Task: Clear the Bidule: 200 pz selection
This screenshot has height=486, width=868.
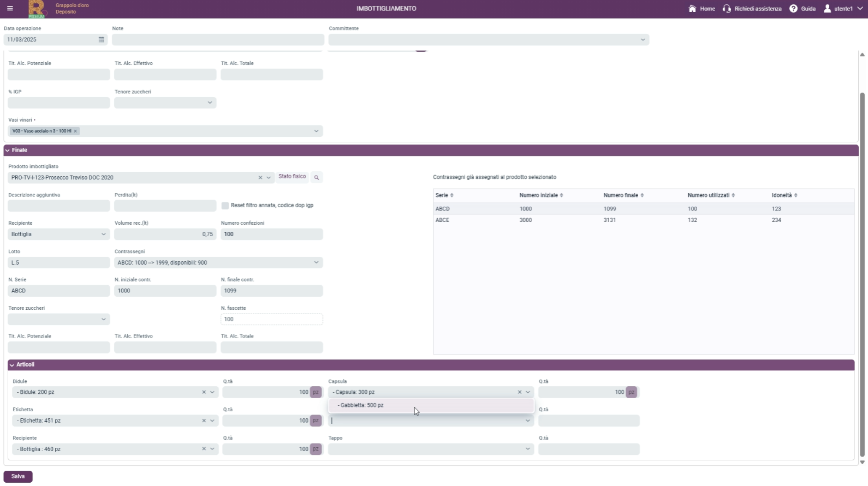Action: (204, 392)
